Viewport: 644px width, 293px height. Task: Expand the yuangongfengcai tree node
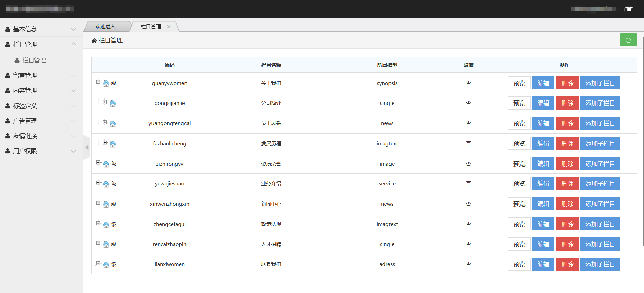click(x=105, y=122)
